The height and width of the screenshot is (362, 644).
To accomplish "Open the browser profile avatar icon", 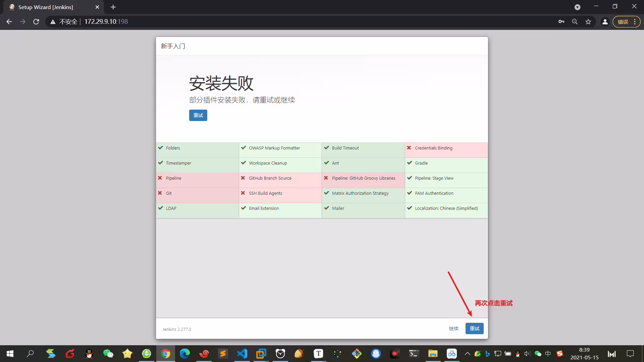I will tap(605, 22).
